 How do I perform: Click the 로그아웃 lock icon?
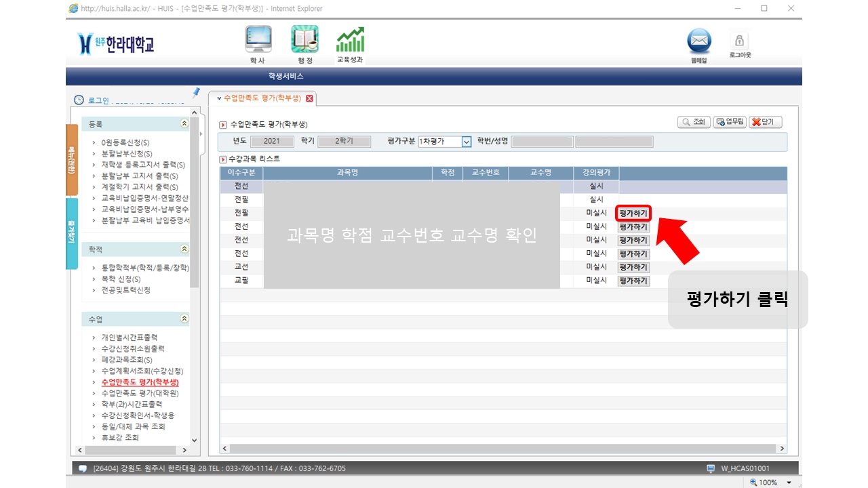pyautogui.click(x=739, y=41)
